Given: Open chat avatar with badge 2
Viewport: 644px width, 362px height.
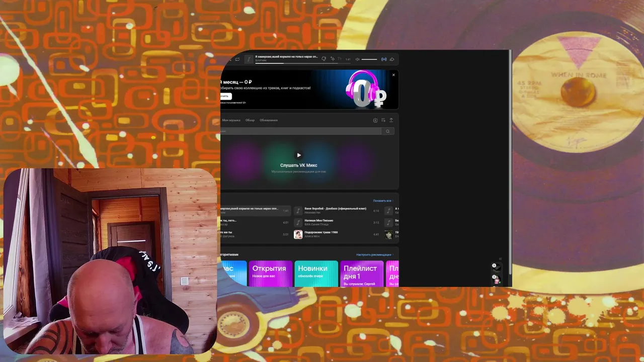Looking at the screenshot, I should (x=497, y=280).
